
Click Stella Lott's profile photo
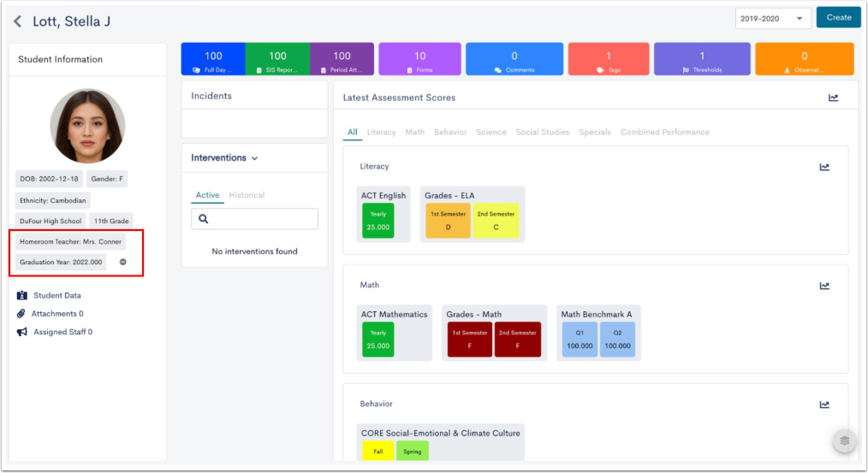[x=87, y=126]
